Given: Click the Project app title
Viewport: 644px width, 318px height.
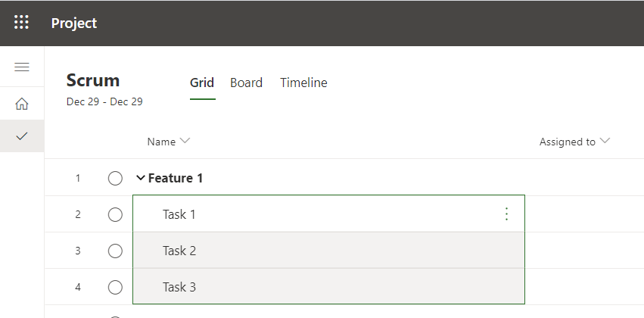Looking at the screenshot, I should tap(74, 23).
